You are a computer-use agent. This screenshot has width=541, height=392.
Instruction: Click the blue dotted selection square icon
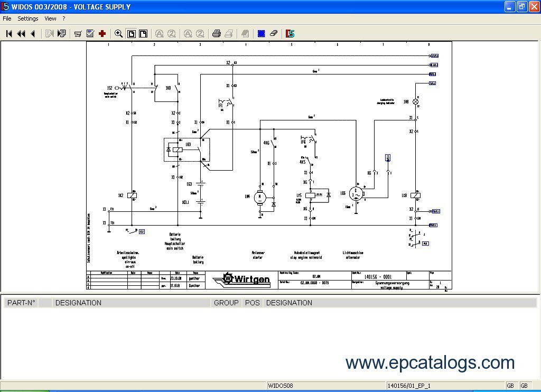[x=261, y=33]
